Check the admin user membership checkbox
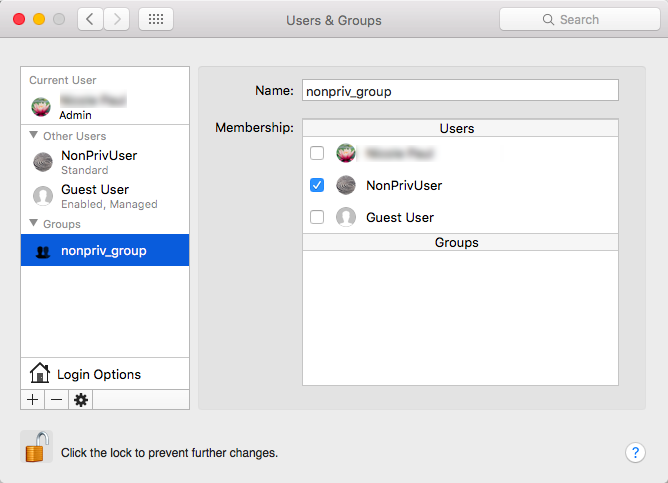This screenshot has width=668, height=483. pos(317,153)
